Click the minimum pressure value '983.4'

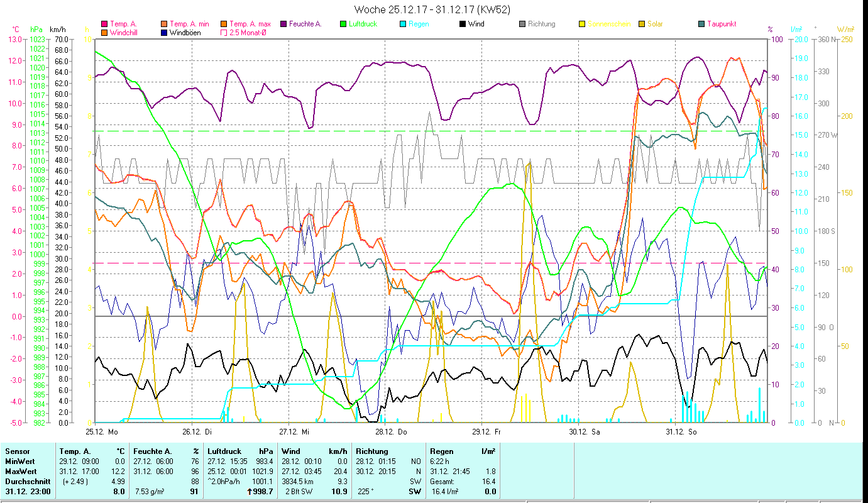tap(264, 462)
